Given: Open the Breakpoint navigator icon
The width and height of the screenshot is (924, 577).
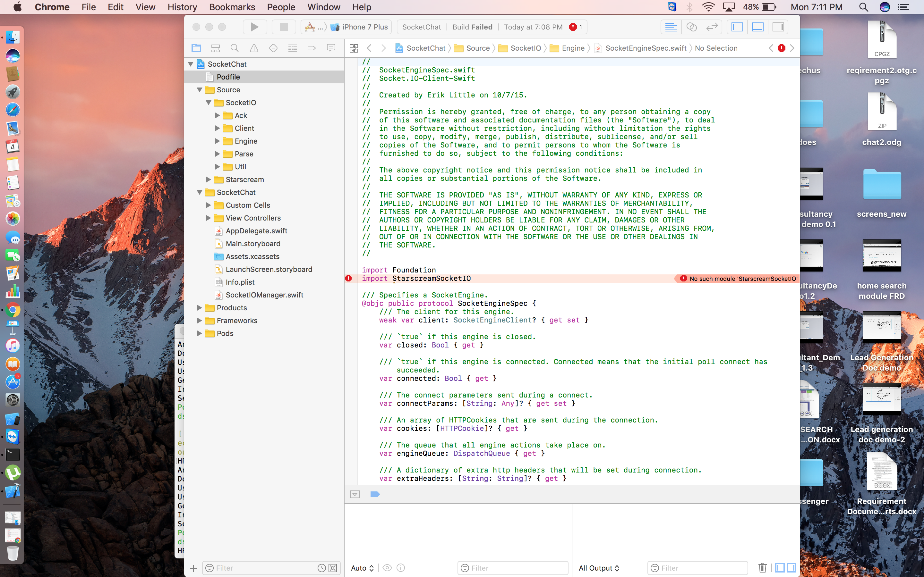Looking at the screenshot, I should pyautogui.click(x=312, y=48).
